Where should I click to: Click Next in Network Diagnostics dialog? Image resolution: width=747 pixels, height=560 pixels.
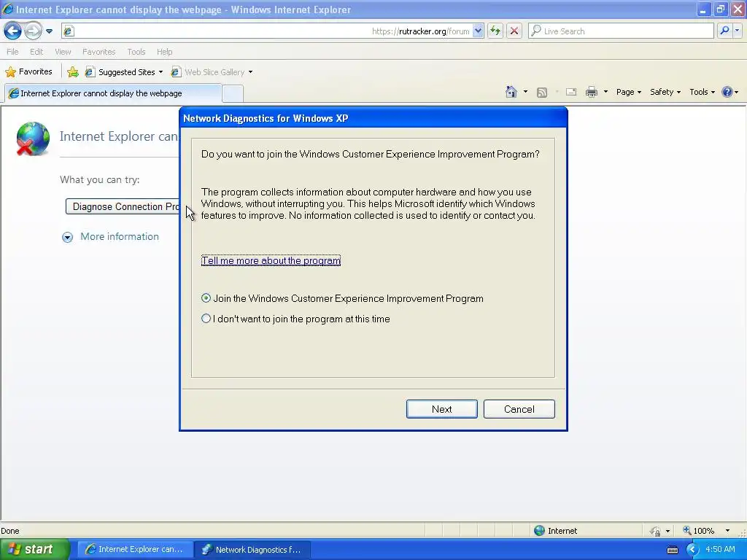pyautogui.click(x=441, y=409)
